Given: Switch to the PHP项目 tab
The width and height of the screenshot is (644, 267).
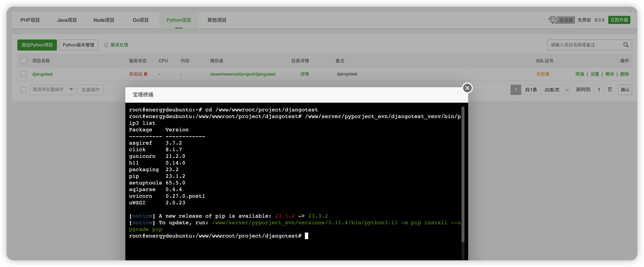Looking at the screenshot, I should pos(30,20).
